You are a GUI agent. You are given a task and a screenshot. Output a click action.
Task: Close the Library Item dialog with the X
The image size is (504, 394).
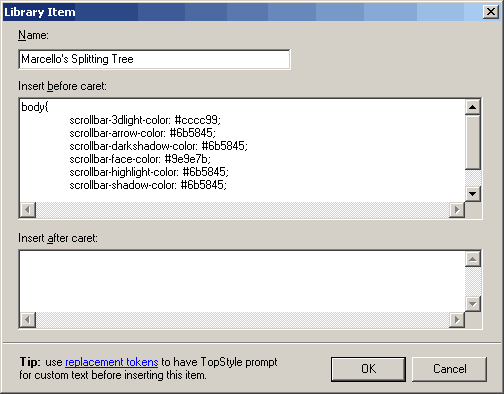tap(491, 12)
